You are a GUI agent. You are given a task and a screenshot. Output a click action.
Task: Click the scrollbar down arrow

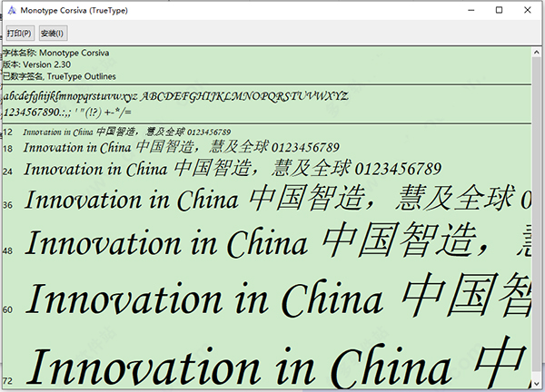(536, 383)
